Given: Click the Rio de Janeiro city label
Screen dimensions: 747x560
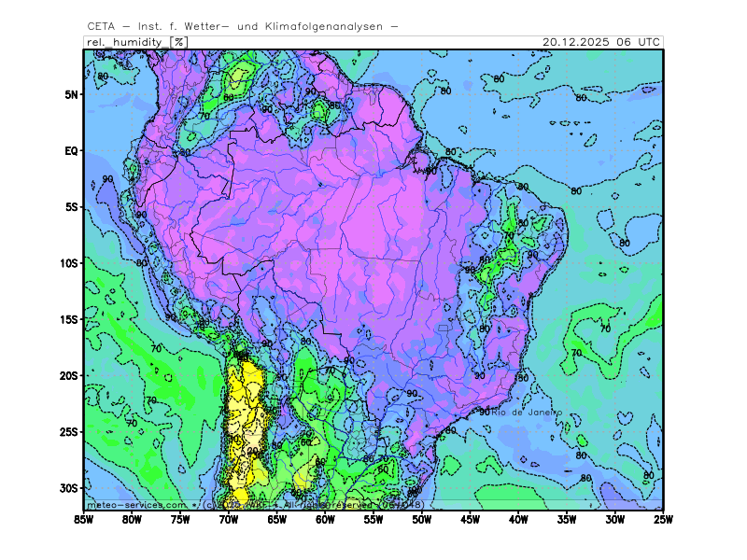Looking at the screenshot, I should point(526,412).
